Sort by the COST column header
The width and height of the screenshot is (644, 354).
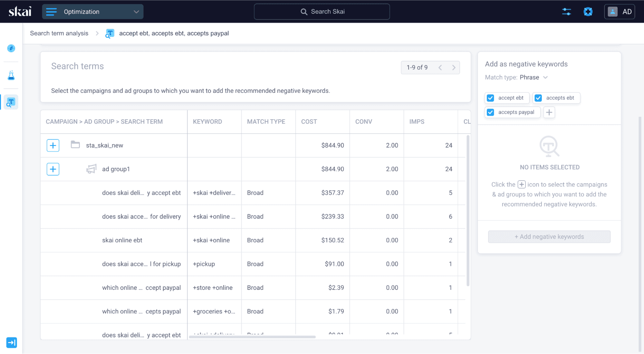pyautogui.click(x=309, y=122)
